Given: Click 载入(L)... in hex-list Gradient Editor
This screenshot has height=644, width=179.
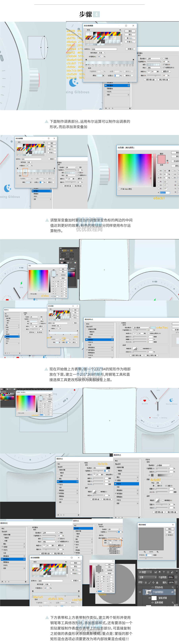Looking at the screenshot, I should coord(130,38).
